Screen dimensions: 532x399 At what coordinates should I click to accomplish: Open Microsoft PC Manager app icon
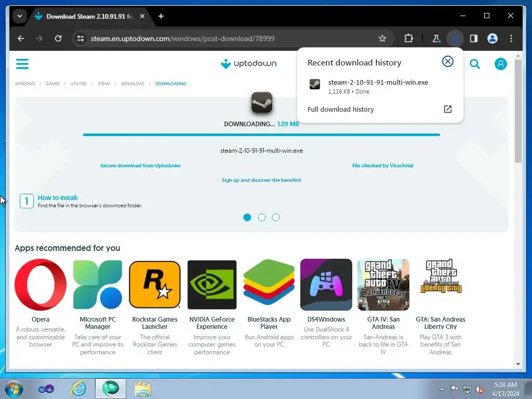click(98, 285)
